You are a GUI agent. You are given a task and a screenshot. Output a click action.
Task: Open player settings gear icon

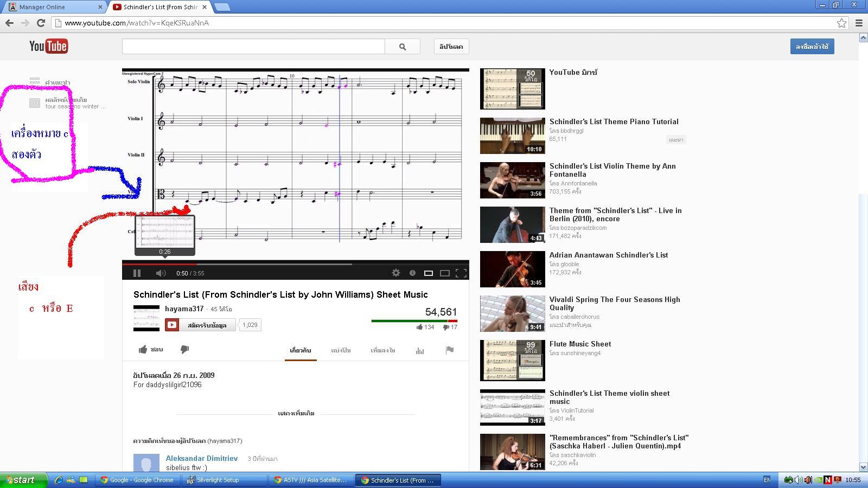[x=396, y=273]
